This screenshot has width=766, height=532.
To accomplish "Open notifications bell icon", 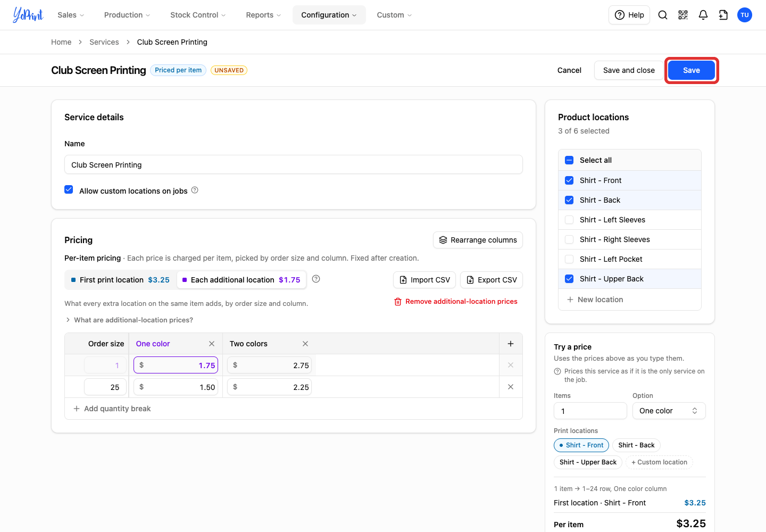I will pos(703,15).
